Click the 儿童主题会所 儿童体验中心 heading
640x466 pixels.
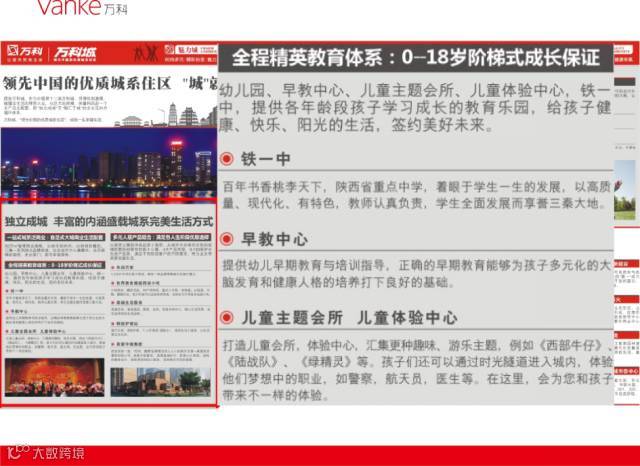click(x=349, y=317)
